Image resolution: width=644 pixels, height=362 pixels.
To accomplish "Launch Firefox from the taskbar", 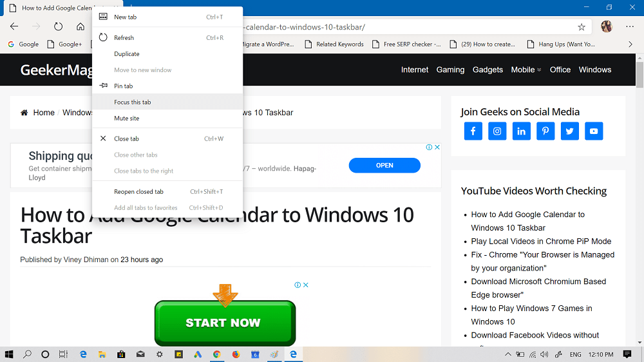I will click(x=236, y=354).
